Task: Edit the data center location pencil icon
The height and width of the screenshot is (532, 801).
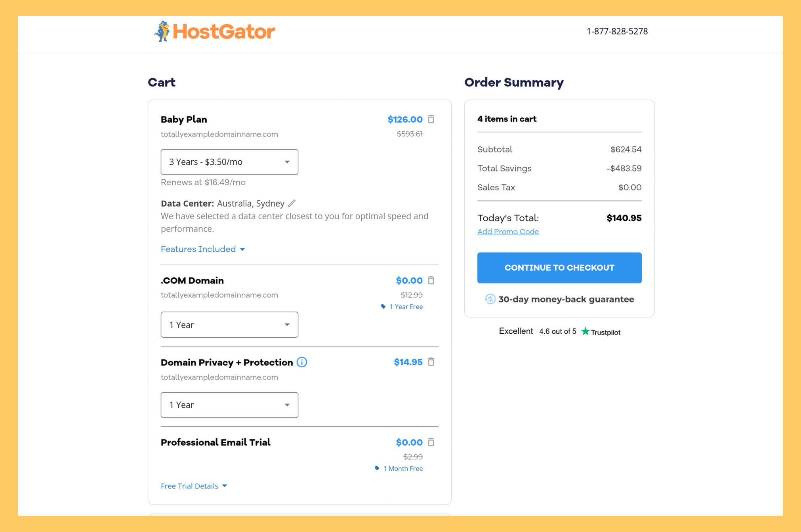Action: [292, 203]
